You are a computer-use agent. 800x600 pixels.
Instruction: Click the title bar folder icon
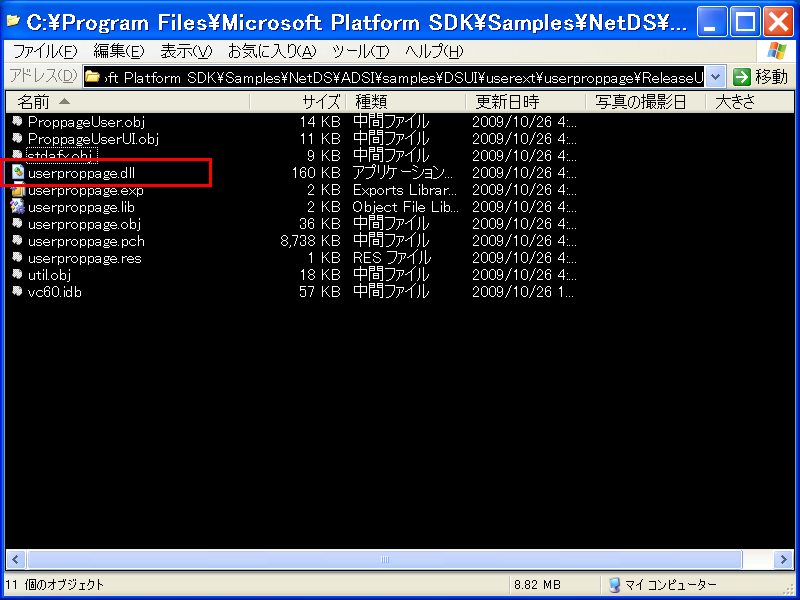pyautogui.click(x=13, y=22)
